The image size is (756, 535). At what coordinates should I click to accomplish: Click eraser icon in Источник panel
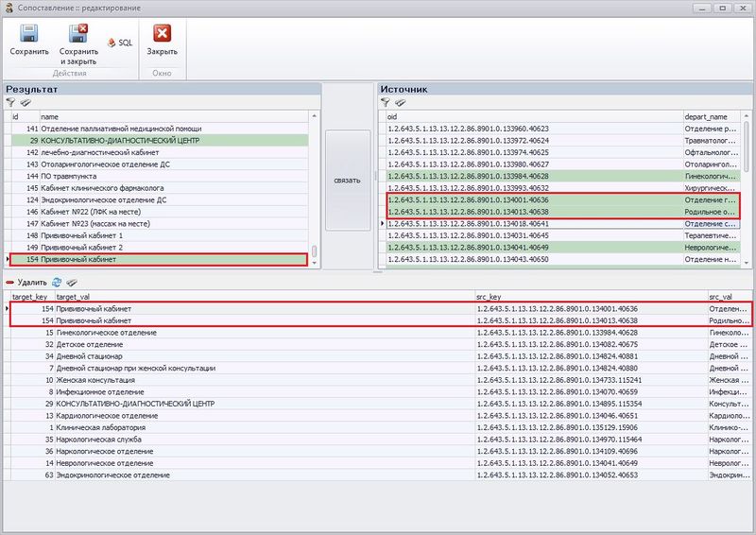pyautogui.click(x=401, y=102)
